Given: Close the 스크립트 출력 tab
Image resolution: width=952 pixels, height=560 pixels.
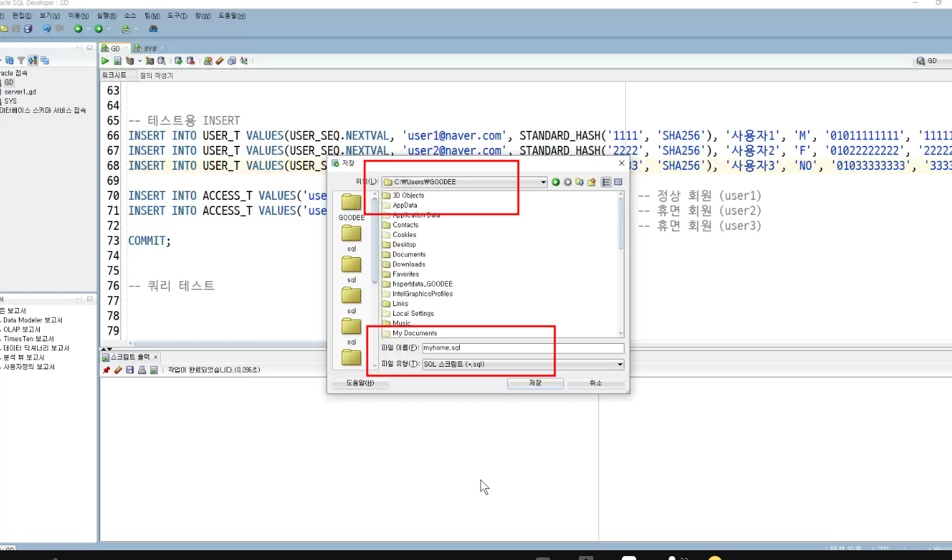Looking at the screenshot, I should [x=156, y=357].
